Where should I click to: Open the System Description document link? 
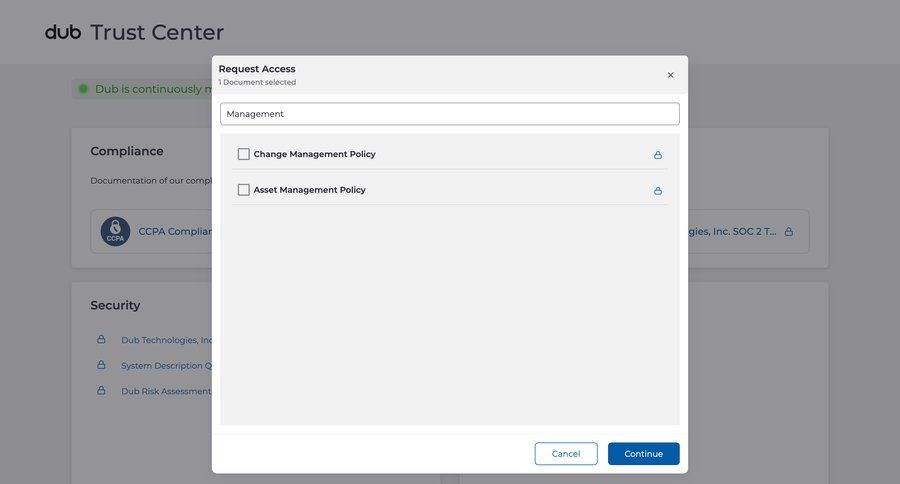click(x=166, y=366)
